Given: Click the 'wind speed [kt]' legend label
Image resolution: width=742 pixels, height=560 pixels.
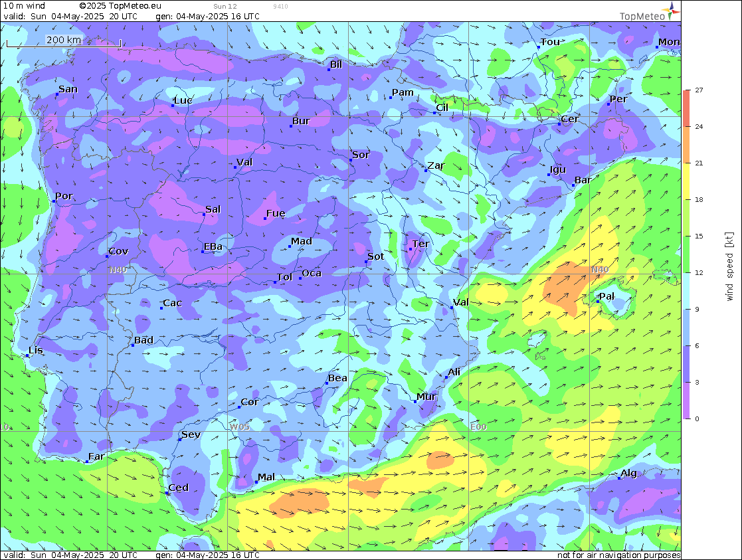Looking at the screenshot, I should (x=729, y=266).
